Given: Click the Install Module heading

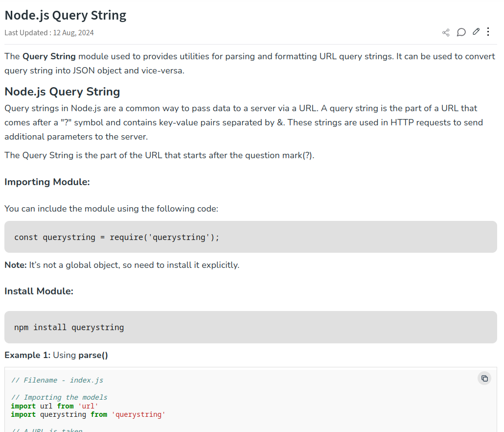Looking at the screenshot, I should click(x=39, y=291).
